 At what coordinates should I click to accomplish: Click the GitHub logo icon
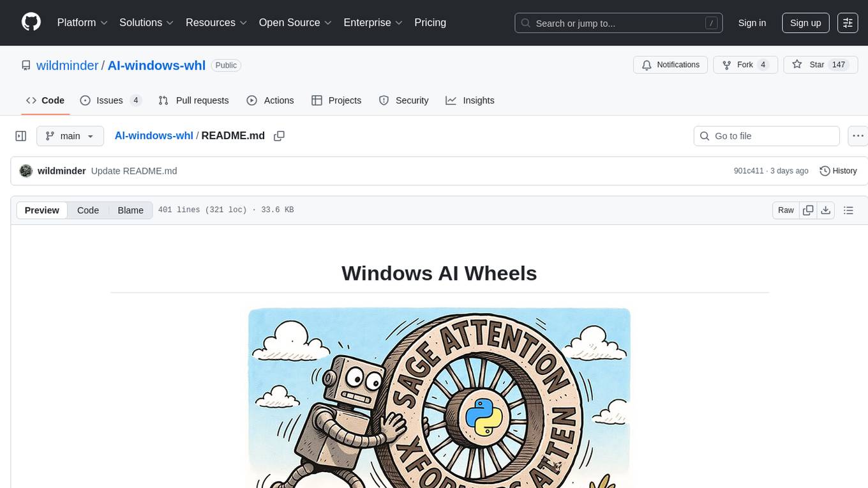(x=31, y=22)
